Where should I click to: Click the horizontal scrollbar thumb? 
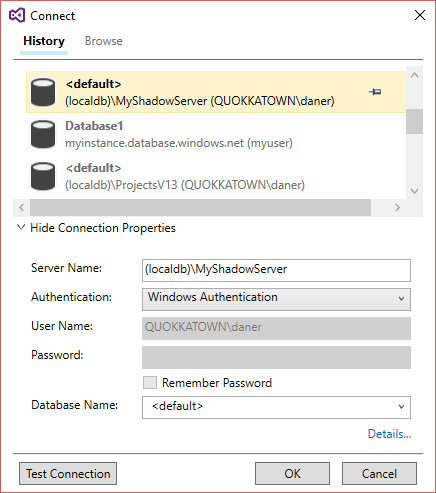(200, 207)
